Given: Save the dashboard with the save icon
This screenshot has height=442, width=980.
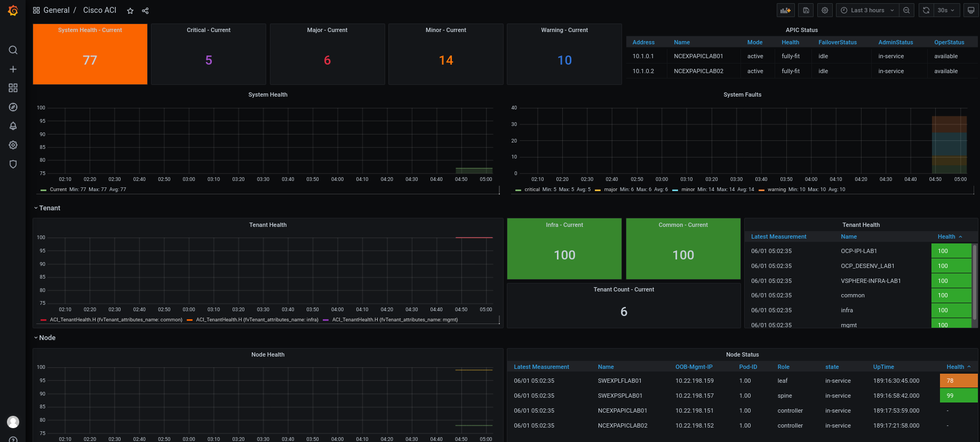Looking at the screenshot, I should 806,10.
